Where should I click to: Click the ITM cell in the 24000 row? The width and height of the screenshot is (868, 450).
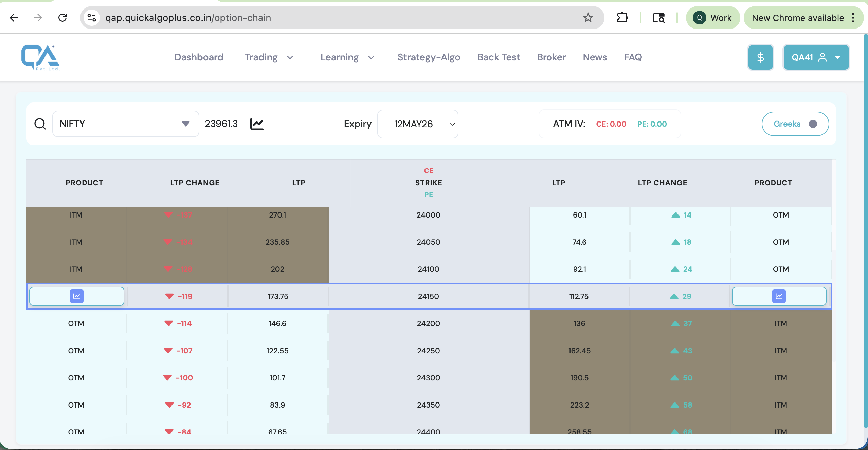click(76, 215)
